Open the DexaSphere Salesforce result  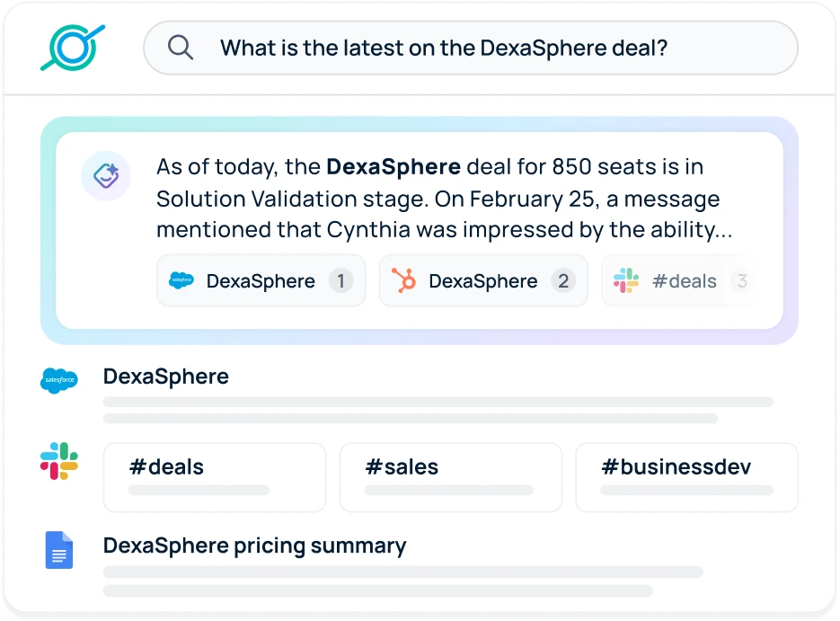165,377
